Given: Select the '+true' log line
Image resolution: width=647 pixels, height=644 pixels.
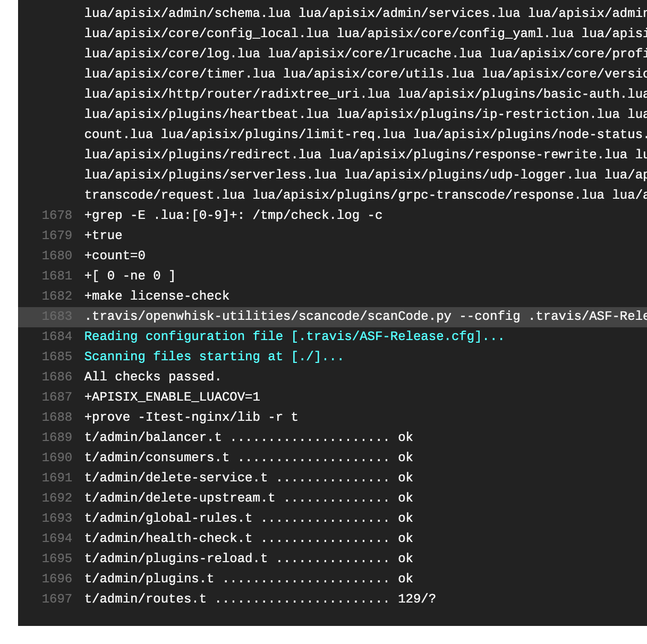Looking at the screenshot, I should pos(103,235).
